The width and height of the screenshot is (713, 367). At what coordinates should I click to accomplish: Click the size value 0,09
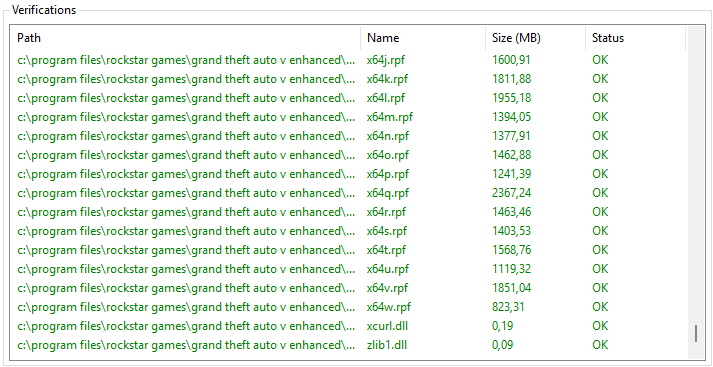502,345
